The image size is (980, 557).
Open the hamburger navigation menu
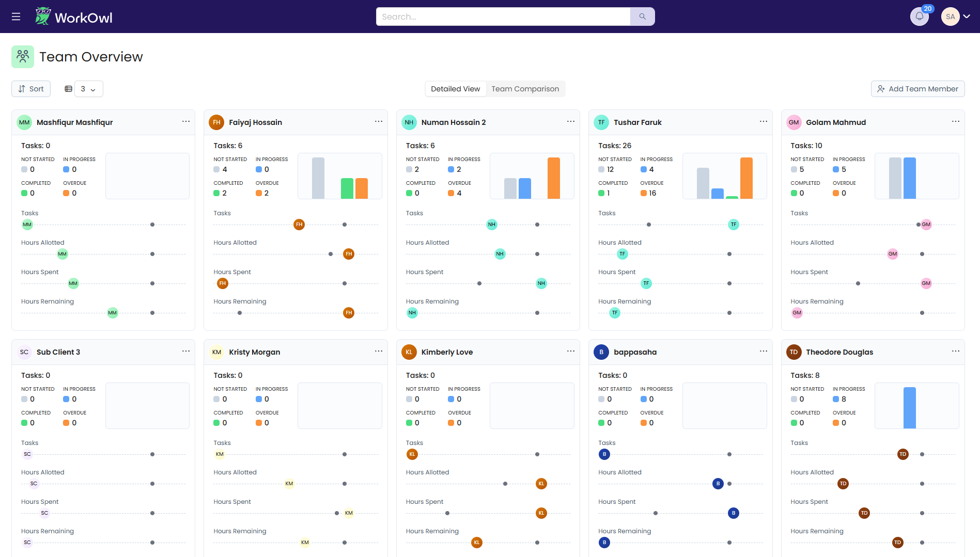point(16,17)
